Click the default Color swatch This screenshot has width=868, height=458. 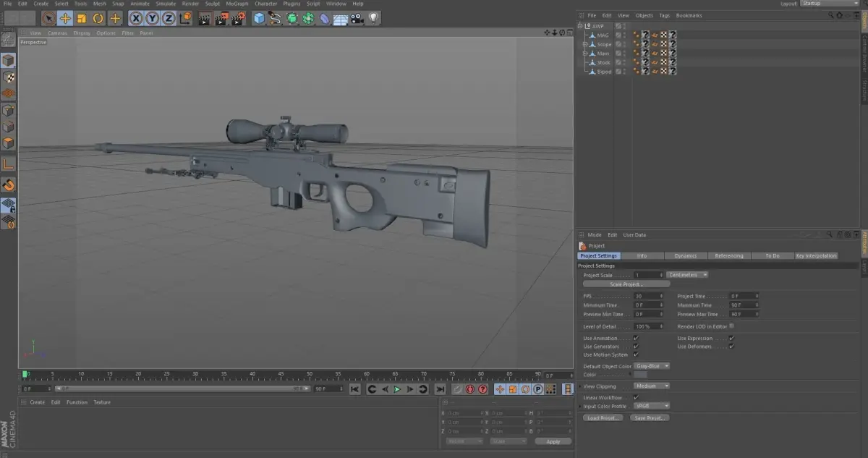(641, 375)
